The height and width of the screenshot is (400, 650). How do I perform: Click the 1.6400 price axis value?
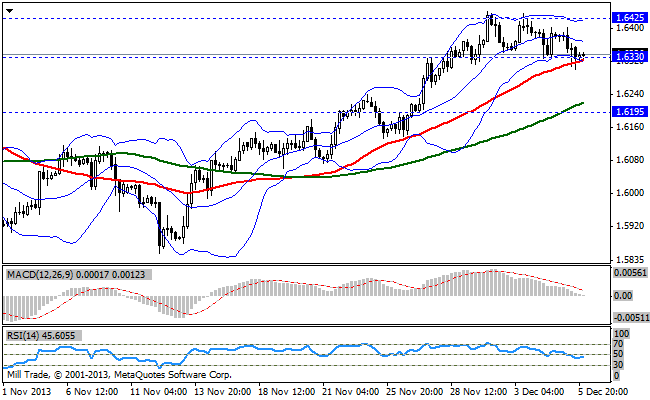pyautogui.click(x=630, y=28)
